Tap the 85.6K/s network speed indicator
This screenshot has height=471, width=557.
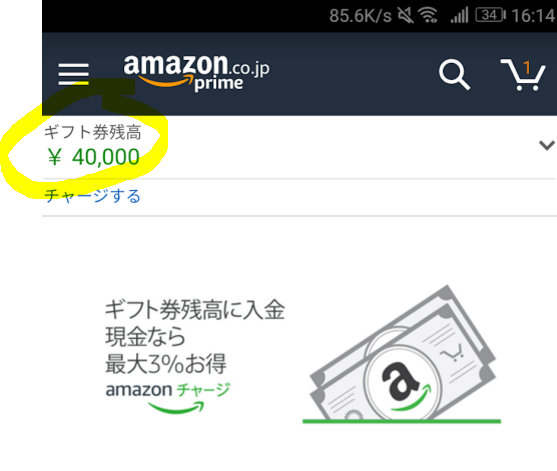point(360,16)
